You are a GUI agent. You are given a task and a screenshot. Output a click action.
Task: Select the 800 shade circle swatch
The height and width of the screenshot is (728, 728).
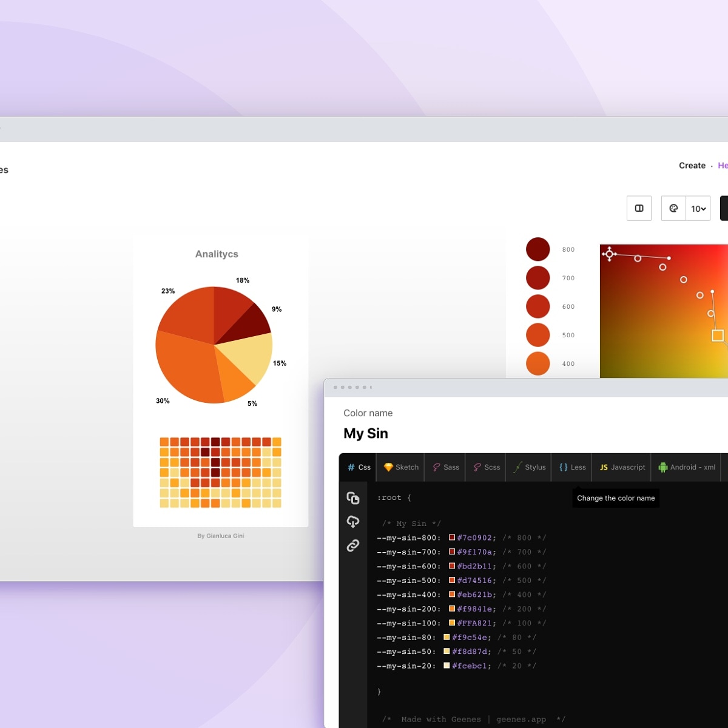[538, 249]
